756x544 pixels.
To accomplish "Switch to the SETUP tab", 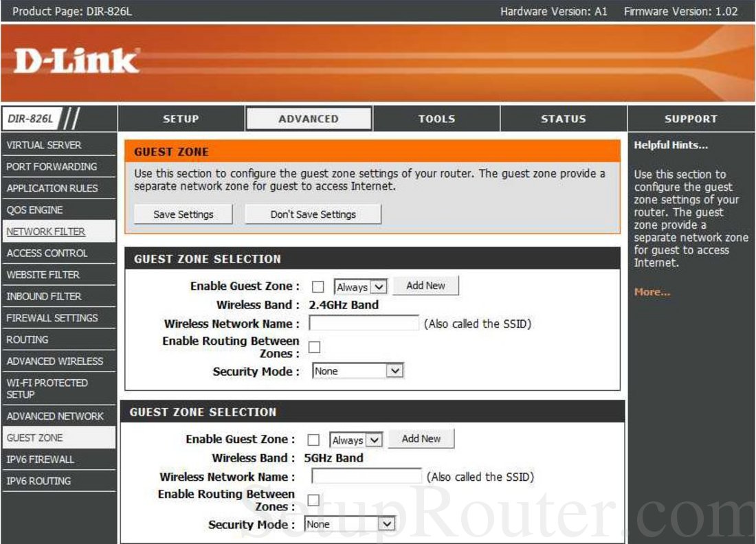I will (x=181, y=118).
